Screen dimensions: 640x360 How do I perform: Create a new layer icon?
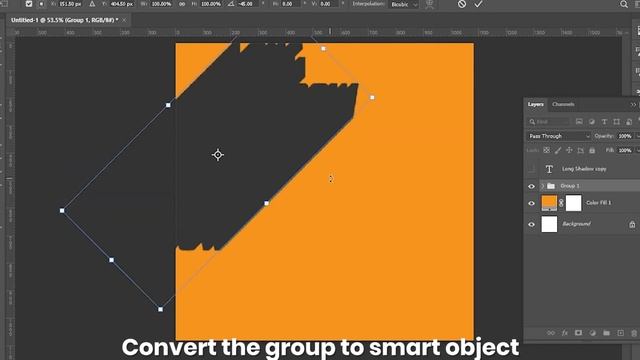pos(620,333)
